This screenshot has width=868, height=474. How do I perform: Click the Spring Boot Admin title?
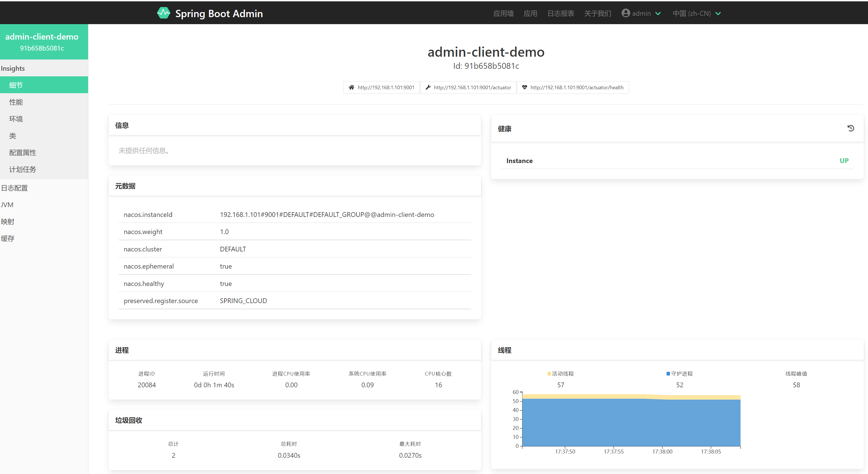tap(219, 13)
